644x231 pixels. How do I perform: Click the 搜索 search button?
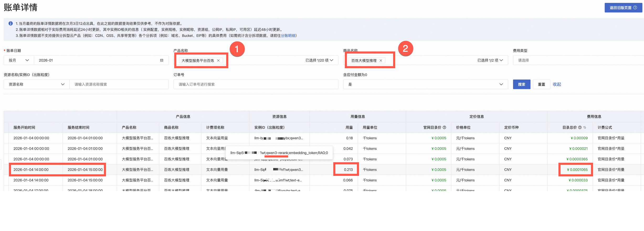pyautogui.click(x=521, y=84)
